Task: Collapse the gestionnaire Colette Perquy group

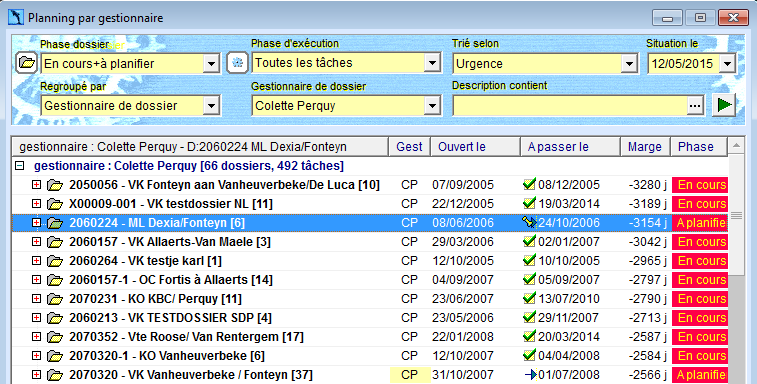Action: point(19,166)
